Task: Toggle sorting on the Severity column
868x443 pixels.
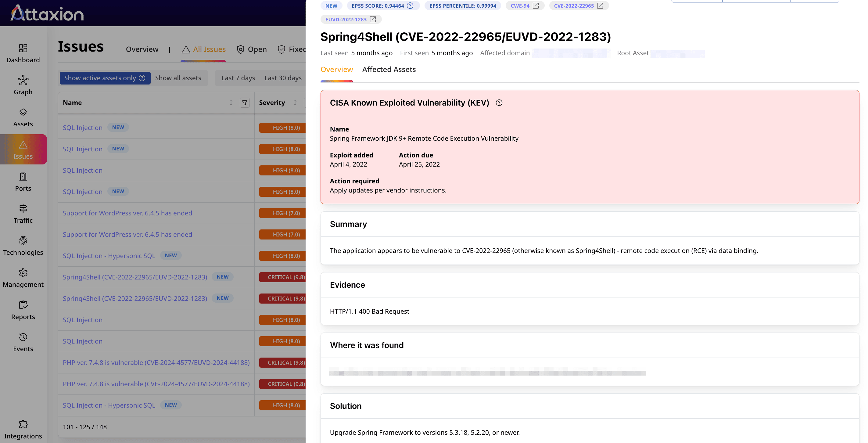Action: [x=295, y=103]
